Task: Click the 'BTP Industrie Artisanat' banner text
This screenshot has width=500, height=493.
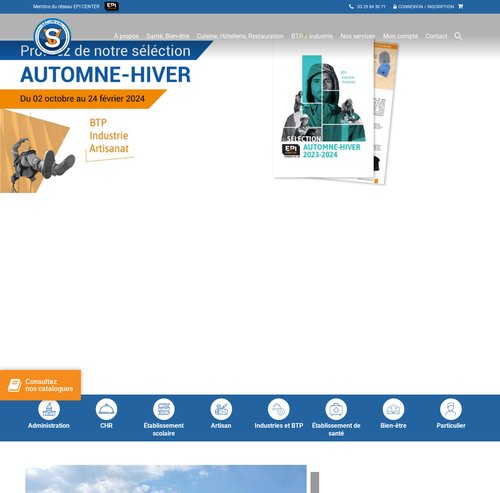Action: point(109,136)
